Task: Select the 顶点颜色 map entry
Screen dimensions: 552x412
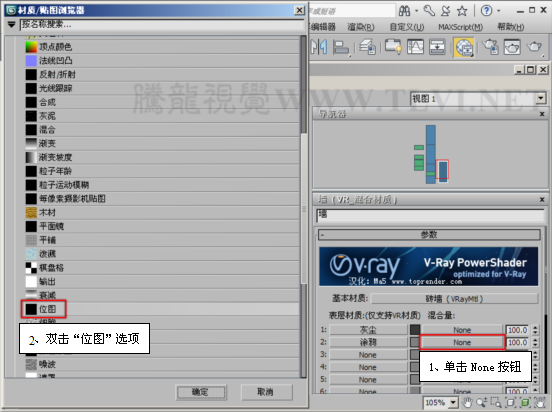Action: [x=162, y=47]
